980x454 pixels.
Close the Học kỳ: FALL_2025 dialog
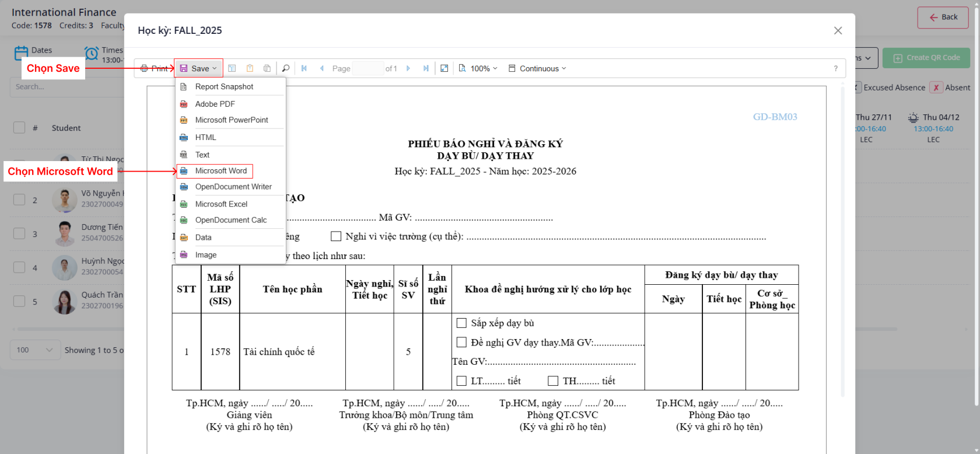pos(838,30)
